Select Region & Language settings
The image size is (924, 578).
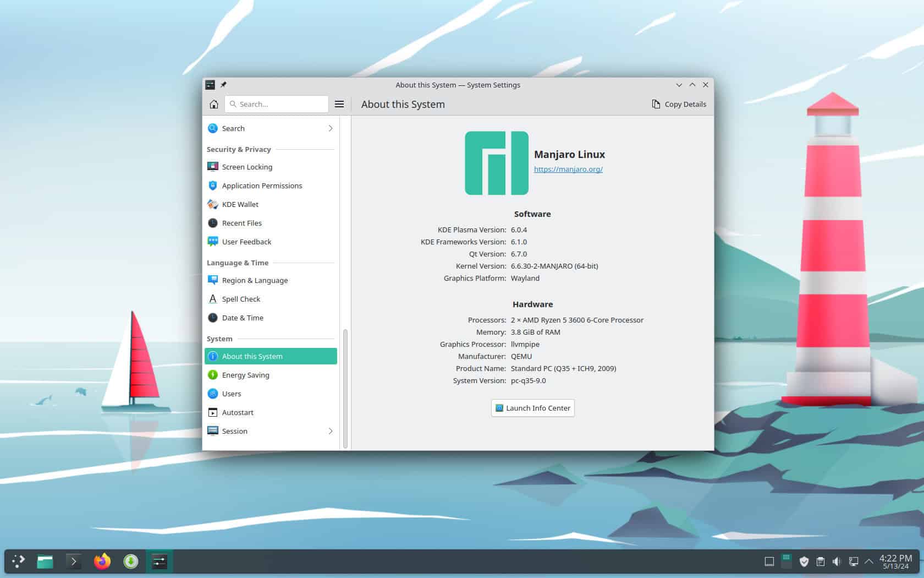tap(255, 280)
